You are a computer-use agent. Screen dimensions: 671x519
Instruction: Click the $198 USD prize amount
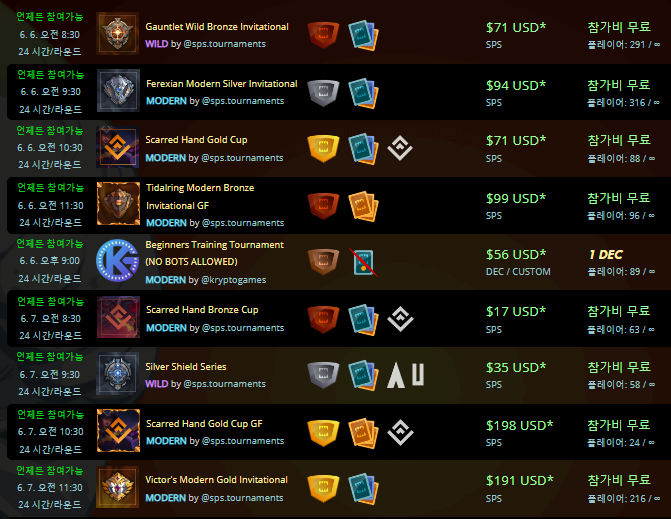pos(520,425)
